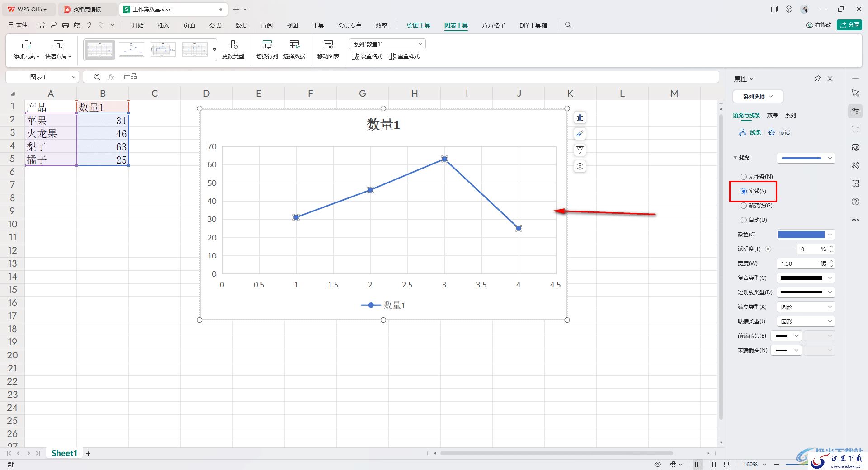
Task: Adjust the Transparency (透明度) slider
Action: tap(781, 249)
